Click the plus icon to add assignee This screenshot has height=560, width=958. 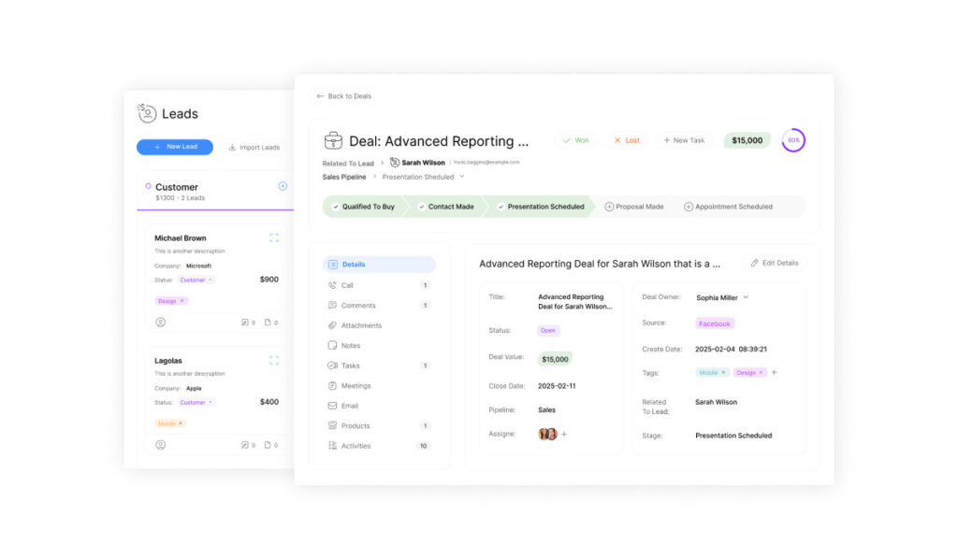pyautogui.click(x=564, y=434)
